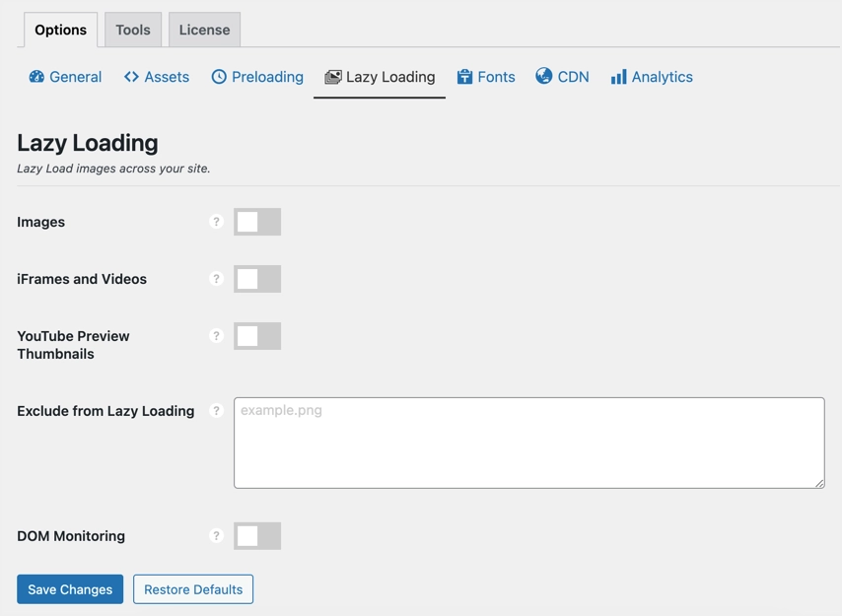Show help for Exclude from Lazy Loading
842x616 pixels.
[216, 411]
